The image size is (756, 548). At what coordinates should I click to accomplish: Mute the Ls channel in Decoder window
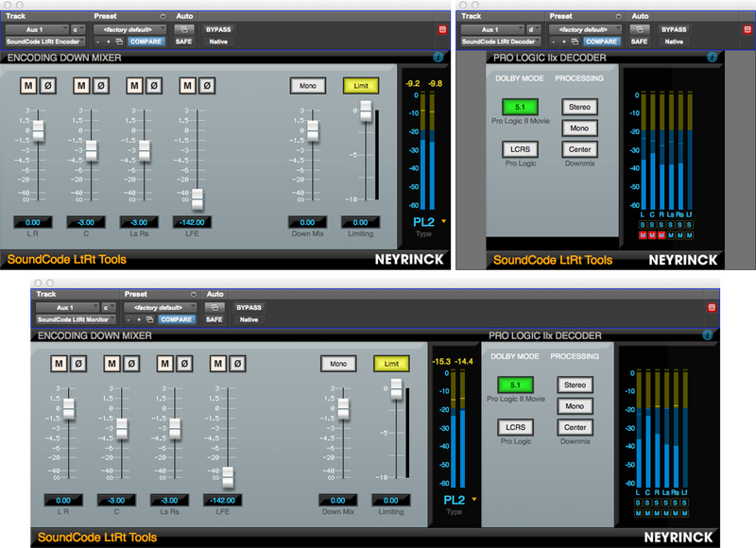point(671,235)
